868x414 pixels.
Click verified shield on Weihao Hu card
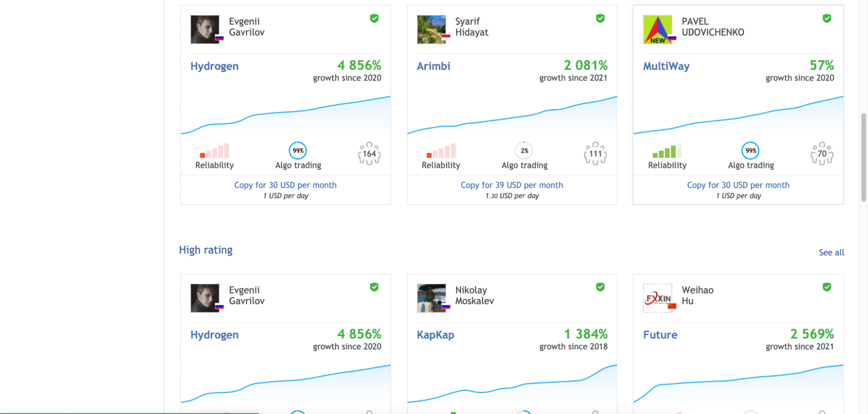click(827, 287)
